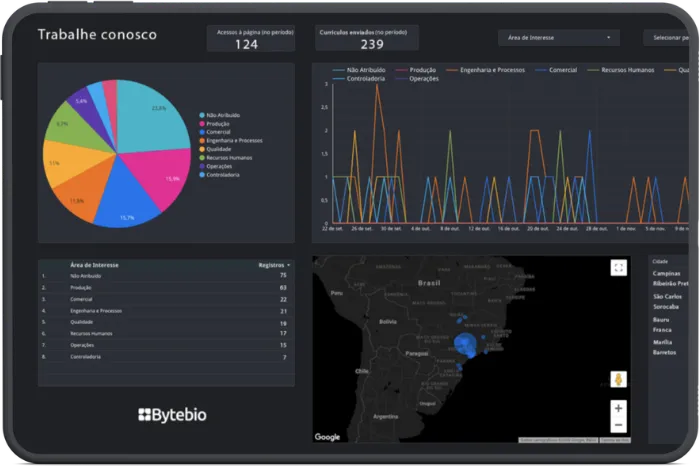This screenshot has width=700, height=466.
Task: Click the Google logo on the map
Action: 327,437
